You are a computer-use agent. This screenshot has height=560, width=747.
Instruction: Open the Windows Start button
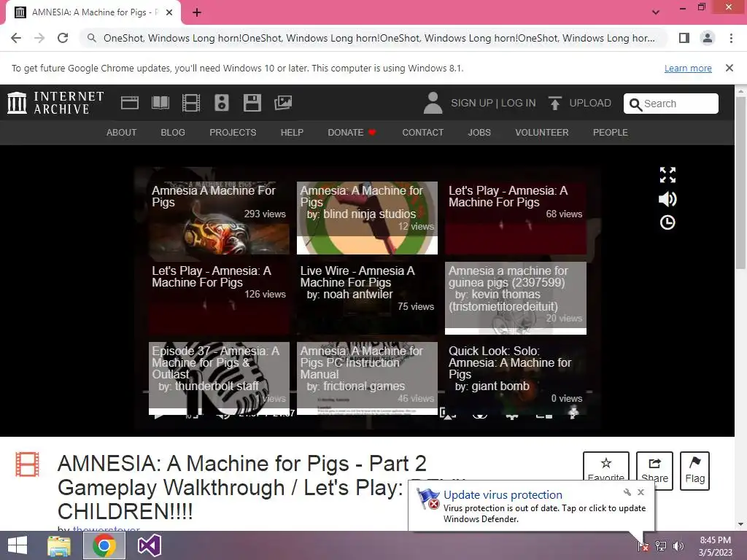click(18, 545)
